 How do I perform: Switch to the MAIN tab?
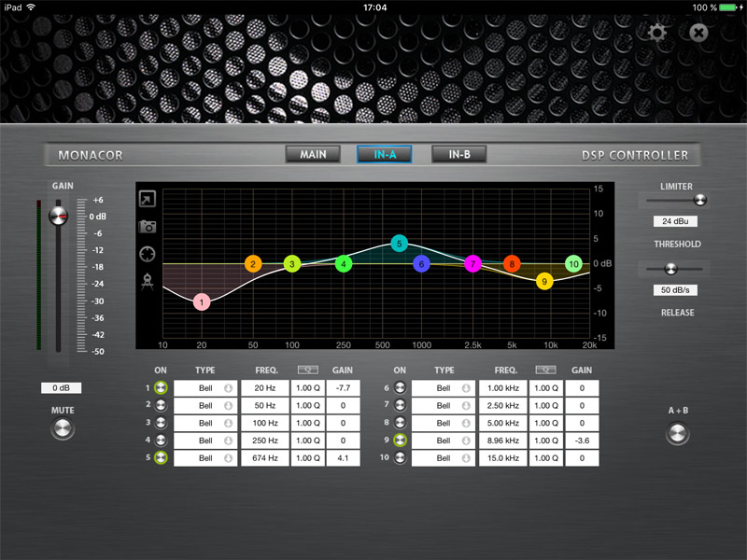tap(313, 154)
